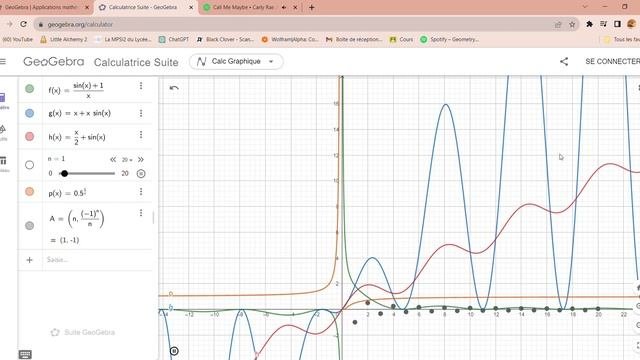Click the slider minimum value 0
The height and width of the screenshot is (360, 640).
tap(50, 173)
